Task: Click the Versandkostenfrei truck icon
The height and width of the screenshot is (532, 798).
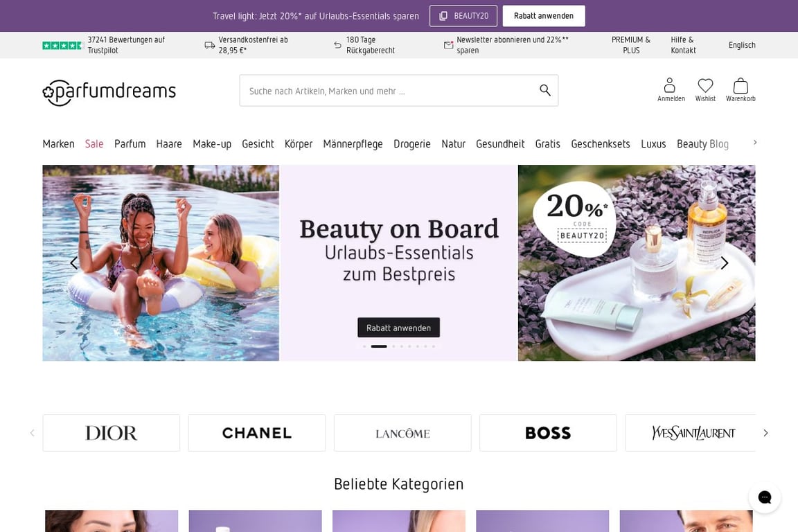Action: [x=209, y=44]
